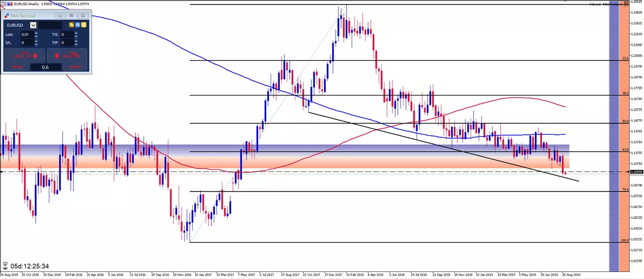Select the 38.2 Fibonacci level label

(625, 94)
